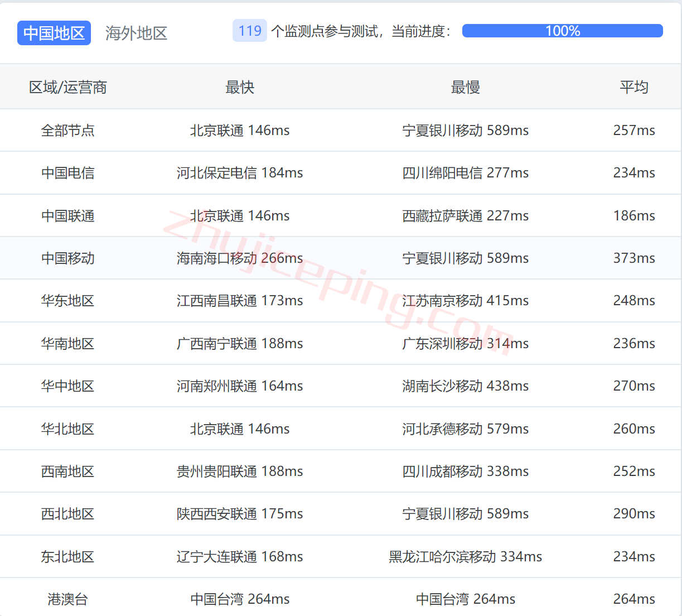Image resolution: width=682 pixels, height=616 pixels.
Task: Click 河南郑州联通 164ms cell
Action: (240, 386)
